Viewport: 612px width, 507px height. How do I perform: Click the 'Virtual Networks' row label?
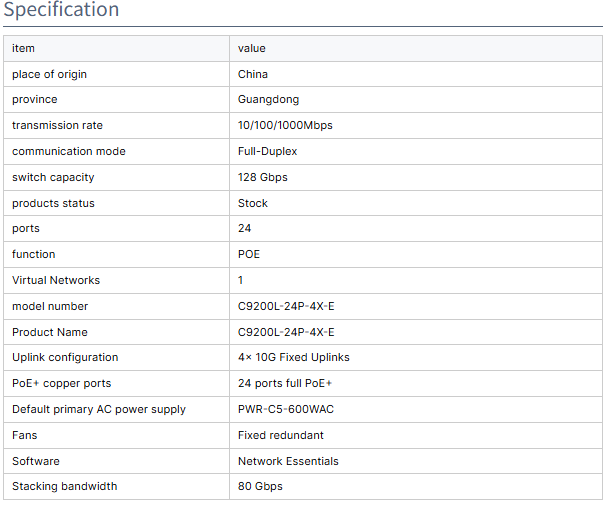click(x=56, y=280)
